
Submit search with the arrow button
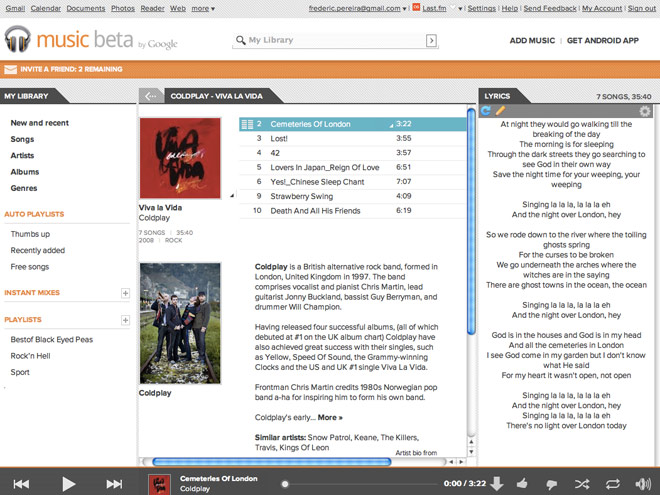point(431,40)
